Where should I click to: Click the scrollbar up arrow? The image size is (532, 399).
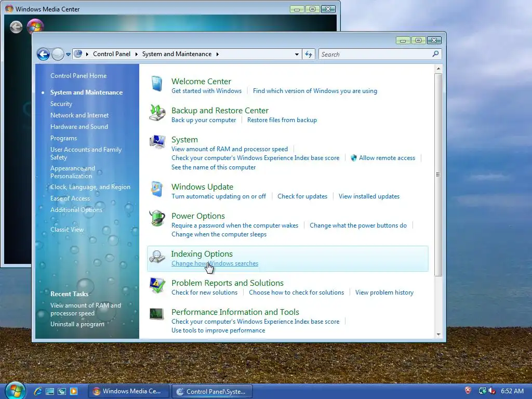438,69
